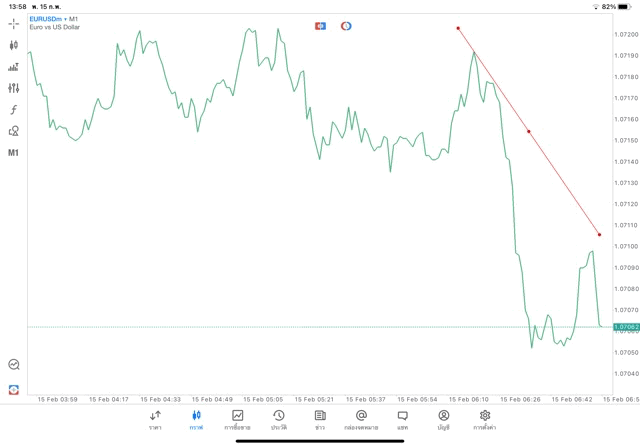The width and height of the screenshot is (640, 447).
Task: Open the News tab in bottom bar
Action: (x=320, y=419)
